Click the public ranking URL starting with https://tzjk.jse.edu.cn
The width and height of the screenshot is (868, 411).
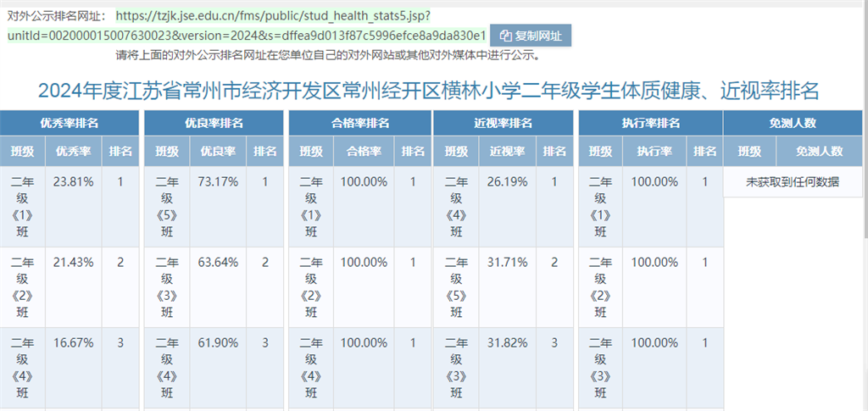248,25
